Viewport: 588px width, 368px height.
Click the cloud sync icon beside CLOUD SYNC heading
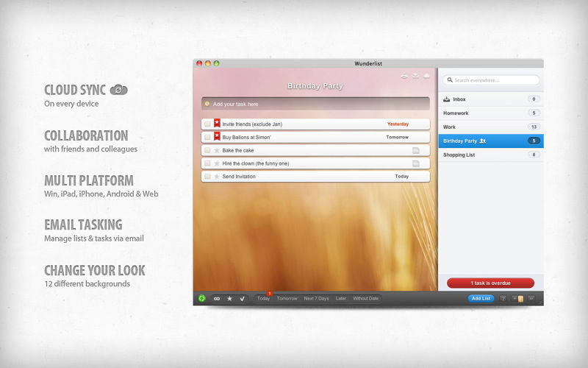(118, 90)
